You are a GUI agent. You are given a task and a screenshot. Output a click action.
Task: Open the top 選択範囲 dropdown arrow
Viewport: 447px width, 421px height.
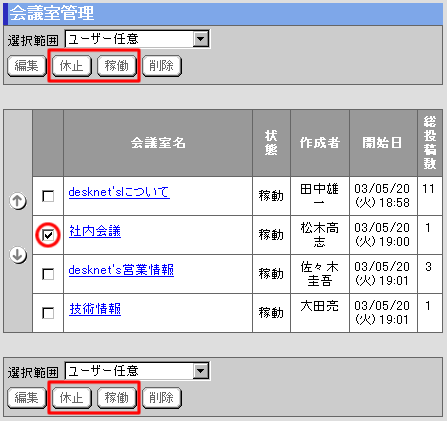(201, 39)
